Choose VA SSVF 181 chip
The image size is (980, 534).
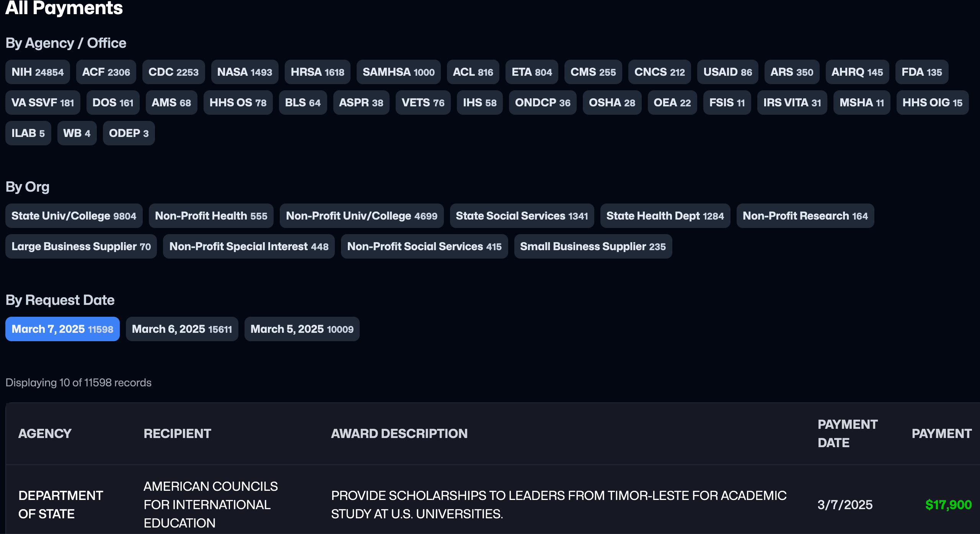[43, 103]
